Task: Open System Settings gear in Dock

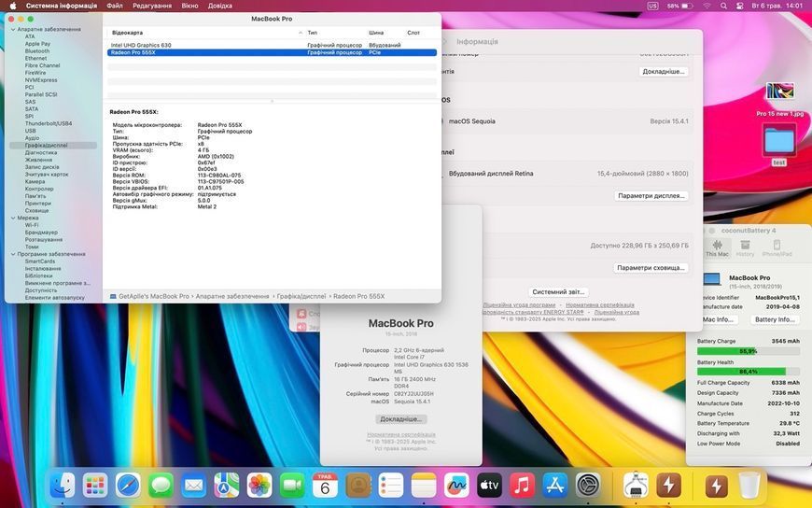Action: [x=588, y=486]
